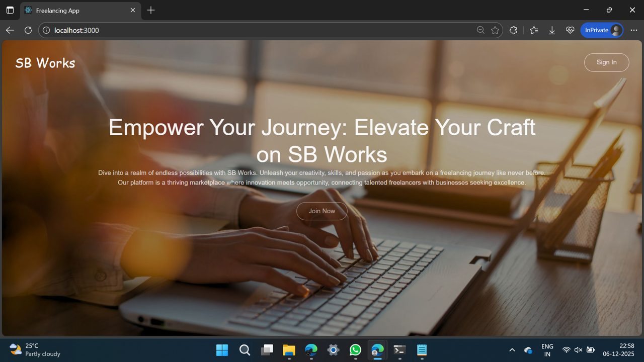Select the Freelancing App tab
The height and width of the screenshot is (362, 644).
(80, 10)
